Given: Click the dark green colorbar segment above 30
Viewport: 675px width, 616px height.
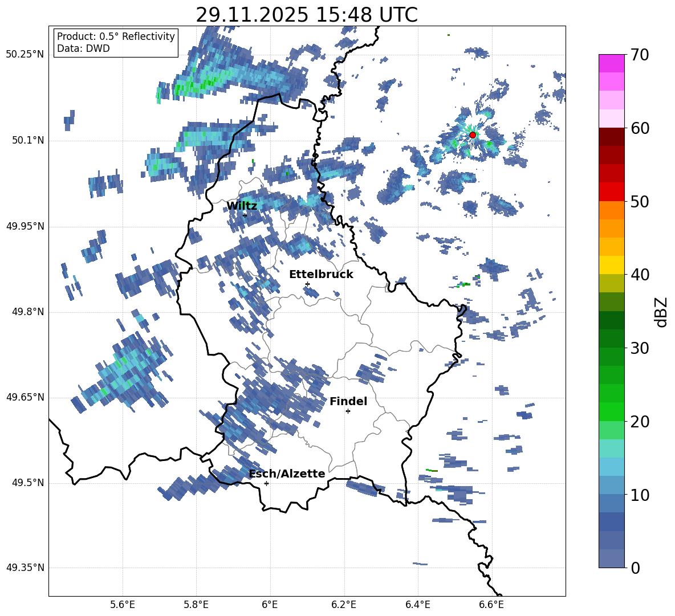Looking at the screenshot, I should [612, 338].
